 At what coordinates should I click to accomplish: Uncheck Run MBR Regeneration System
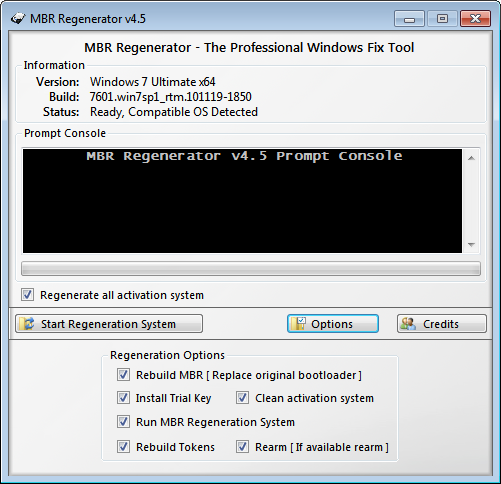pos(123,422)
